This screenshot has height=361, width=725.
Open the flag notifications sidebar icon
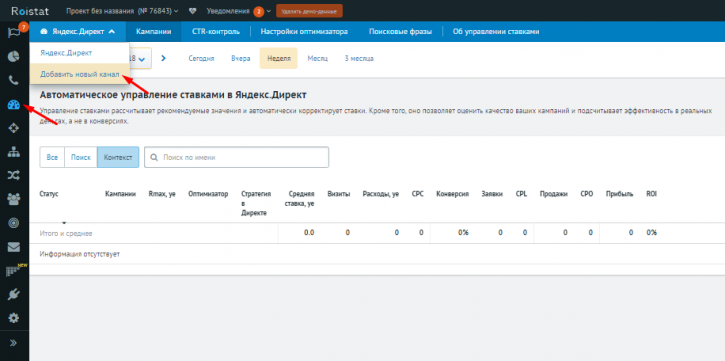13,32
